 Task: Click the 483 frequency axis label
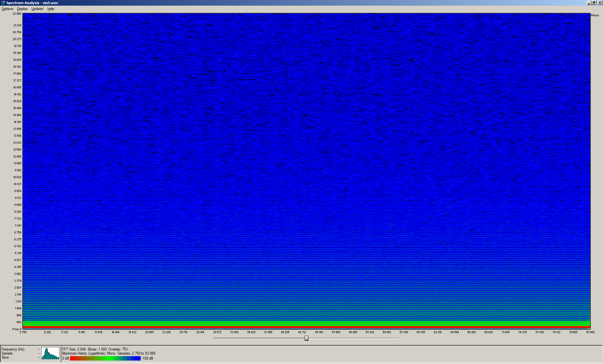pos(19,322)
